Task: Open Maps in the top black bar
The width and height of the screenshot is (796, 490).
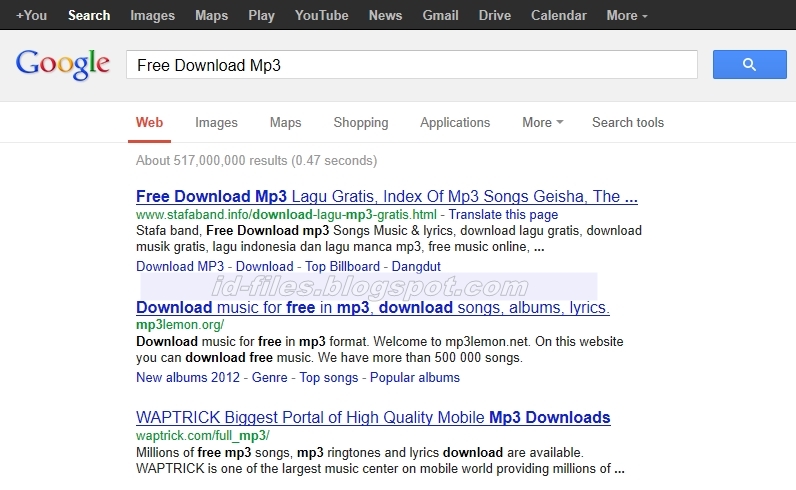Action: (211, 16)
